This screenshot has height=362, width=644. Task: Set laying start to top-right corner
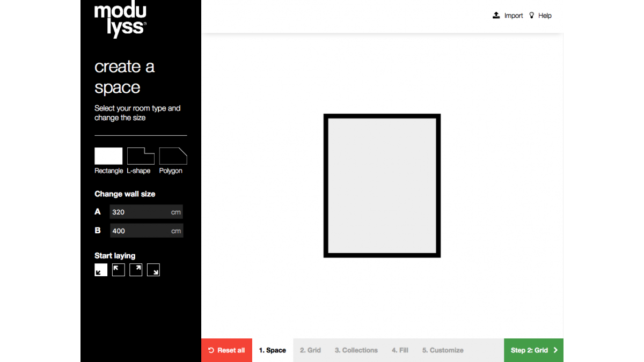point(136,270)
